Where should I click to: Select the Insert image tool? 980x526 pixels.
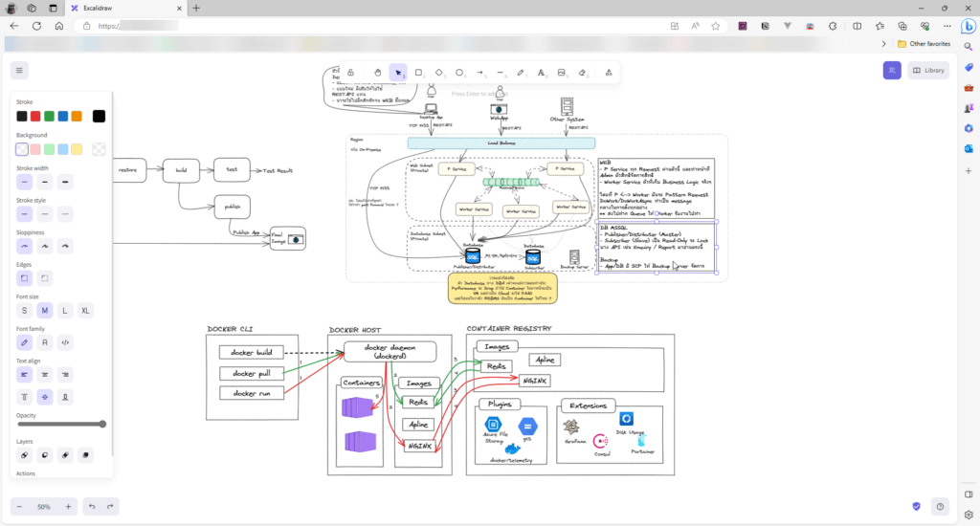tap(561, 73)
